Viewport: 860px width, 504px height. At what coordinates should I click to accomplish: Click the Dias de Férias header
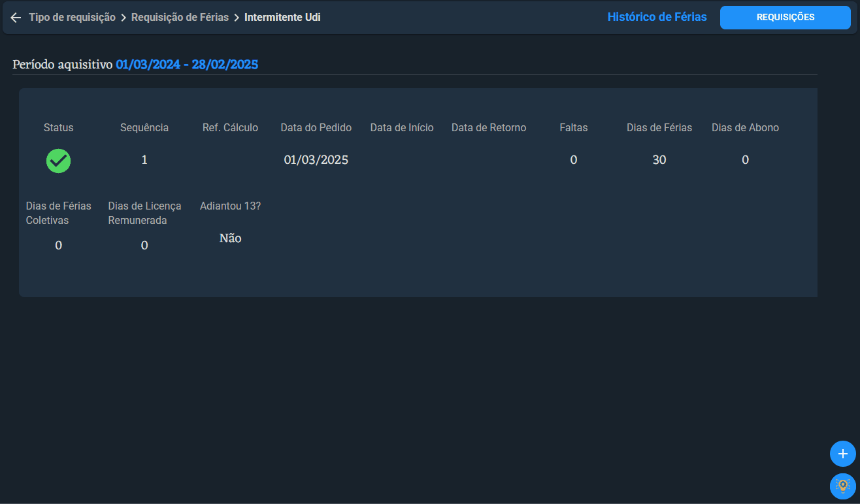pos(659,128)
